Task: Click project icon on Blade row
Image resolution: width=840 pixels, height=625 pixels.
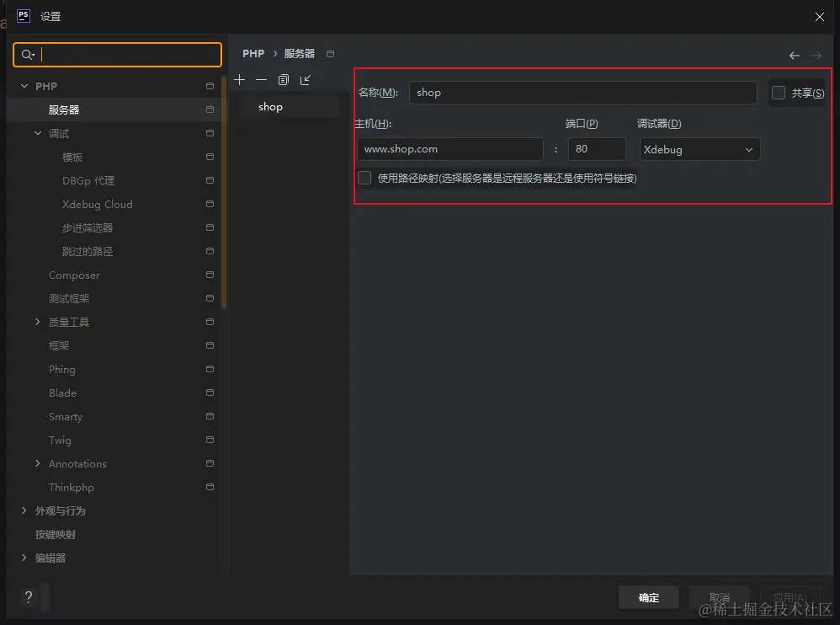Action: (x=210, y=393)
